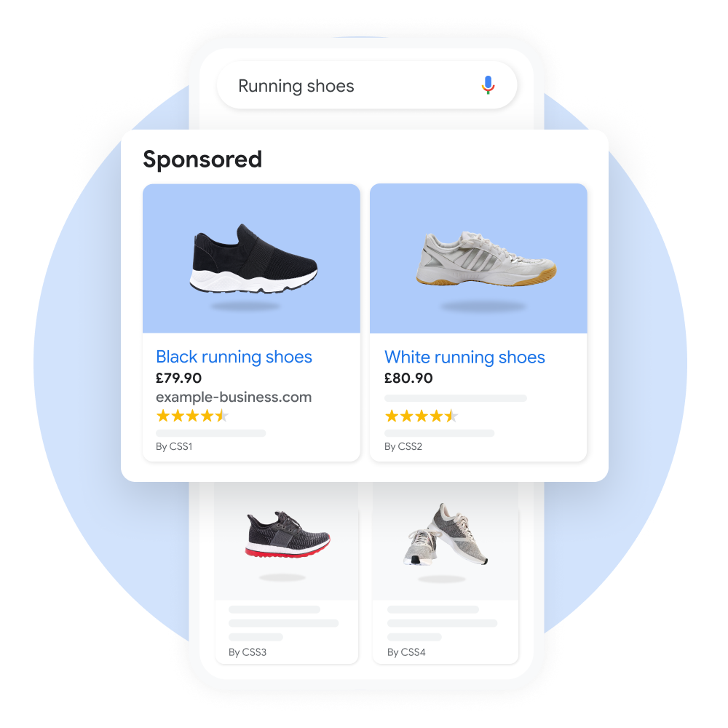Click the By CSS2 label
This screenshot has width=728, height=728.
click(403, 446)
